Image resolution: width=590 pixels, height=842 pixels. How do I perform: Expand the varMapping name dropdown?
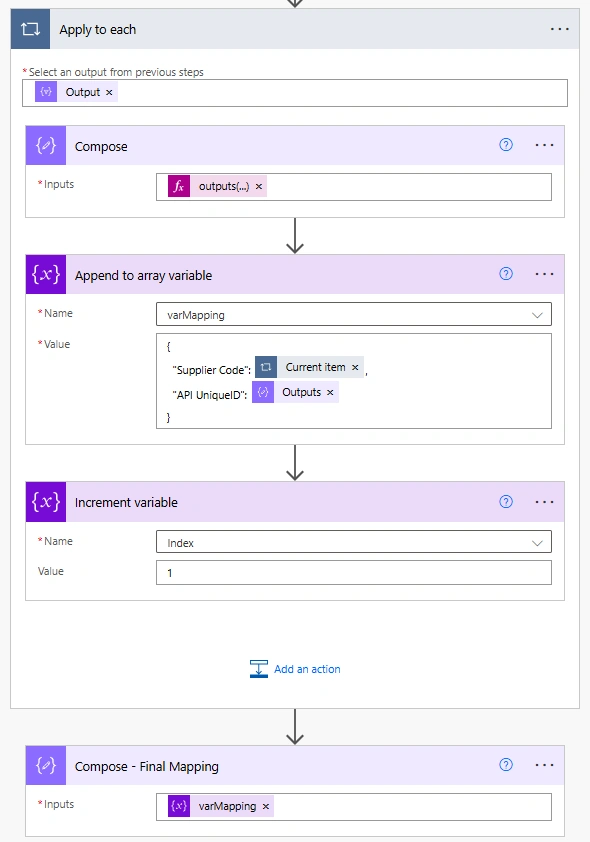(537, 315)
